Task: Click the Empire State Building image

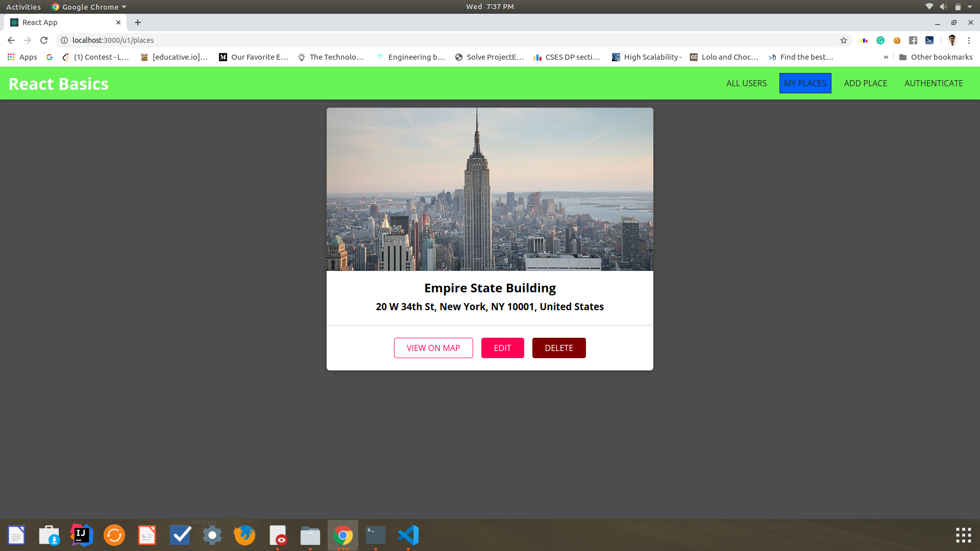Action: point(490,189)
